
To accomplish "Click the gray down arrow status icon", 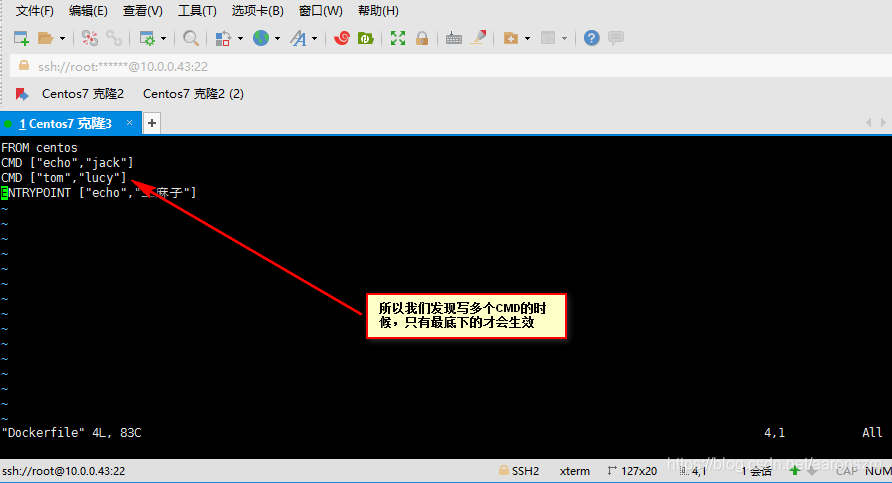I will click(812, 470).
